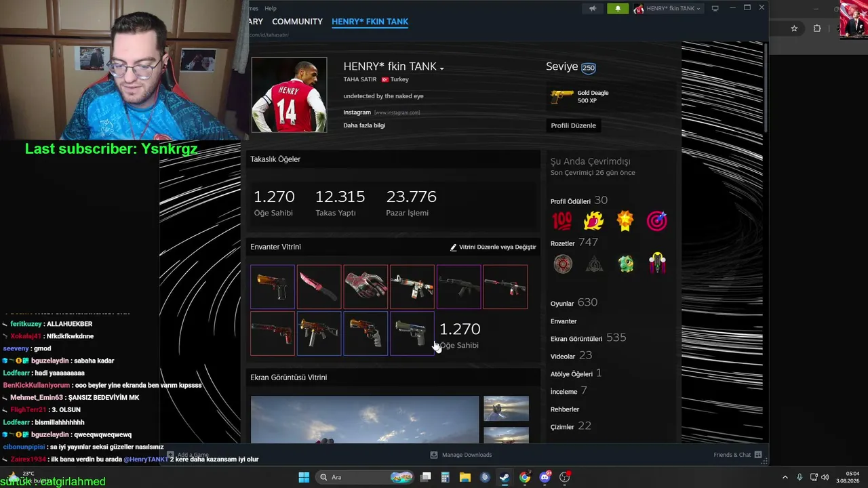Open the 'Videolar' link

[563, 357]
